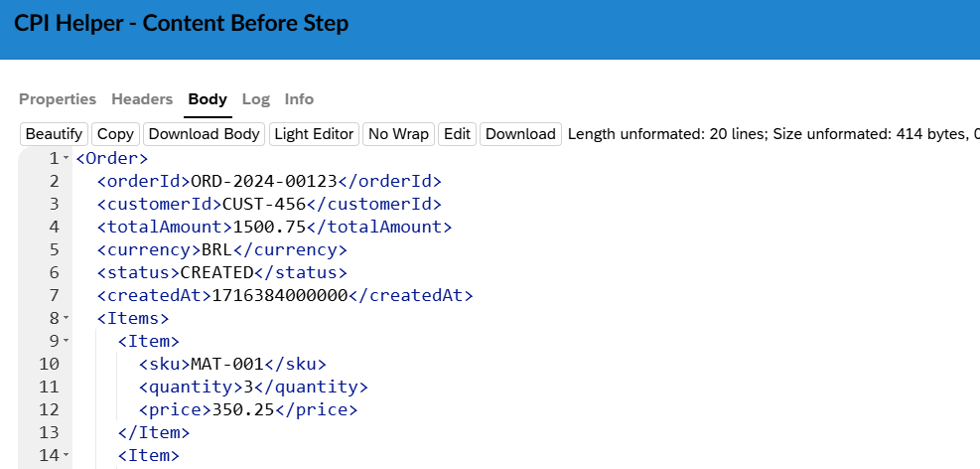Collapse the Item element on line 9
The width and height of the screenshot is (980, 469).
(x=67, y=342)
